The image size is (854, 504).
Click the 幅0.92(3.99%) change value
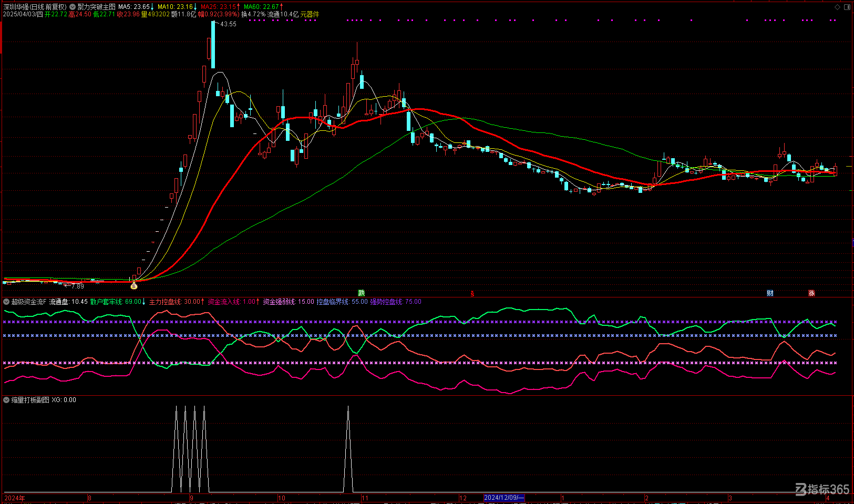[x=219, y=14]
